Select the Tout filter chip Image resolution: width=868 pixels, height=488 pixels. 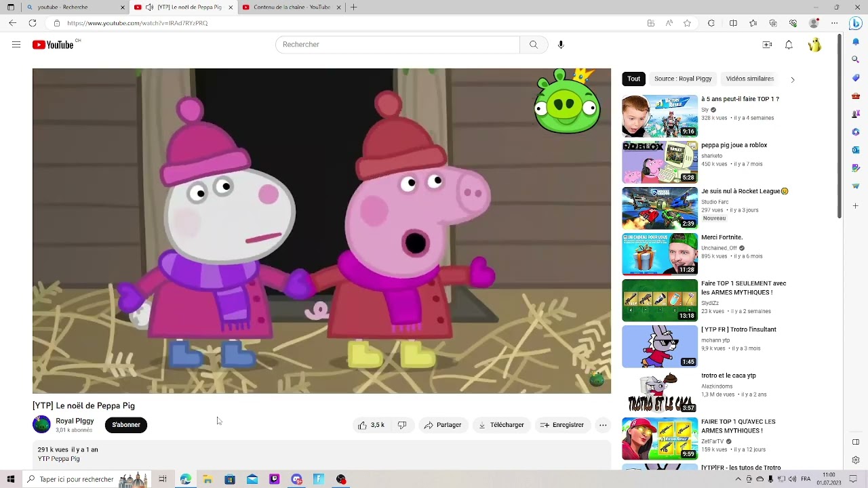tap(633, 79)
